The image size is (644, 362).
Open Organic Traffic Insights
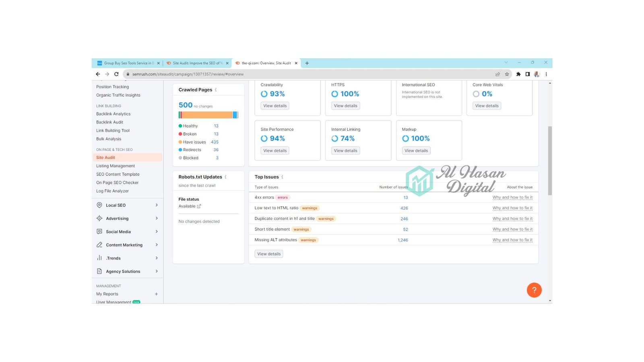pyautogui.click(x=118, y=95)
